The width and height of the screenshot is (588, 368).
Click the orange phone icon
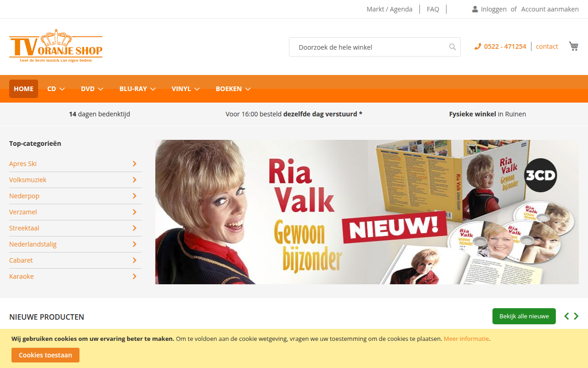(x=478, y=46)
